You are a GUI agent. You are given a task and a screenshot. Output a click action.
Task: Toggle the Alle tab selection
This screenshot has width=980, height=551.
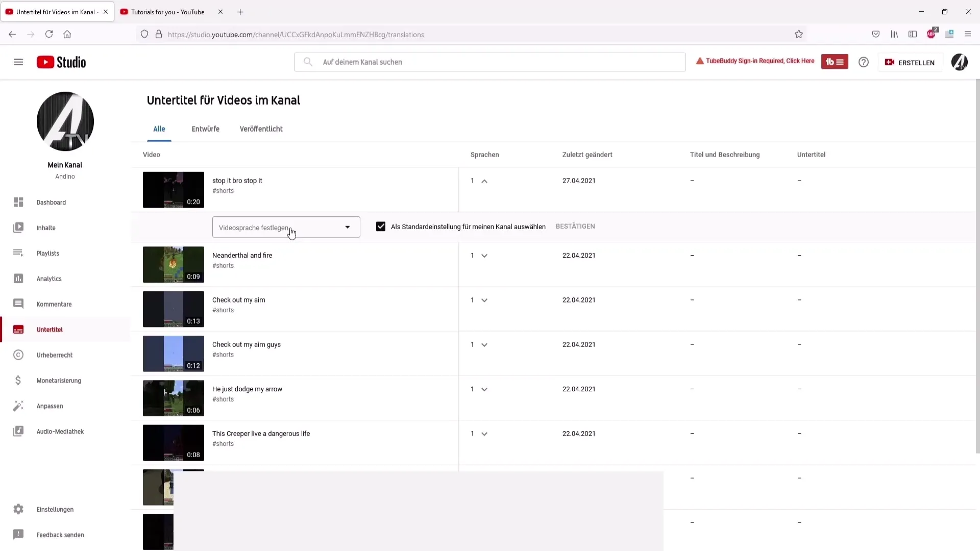(x=159, y=129)
